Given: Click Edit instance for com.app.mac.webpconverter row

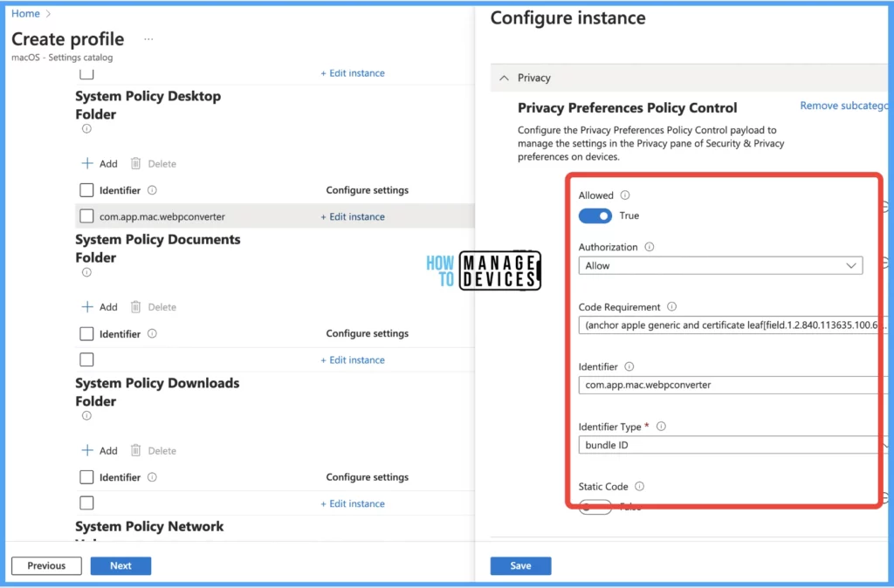Looking at the screenshot, I should coord(353,217).
